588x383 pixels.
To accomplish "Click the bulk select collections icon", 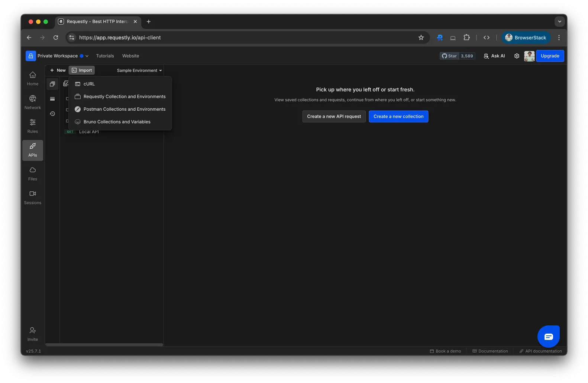I will click(66, 84).
